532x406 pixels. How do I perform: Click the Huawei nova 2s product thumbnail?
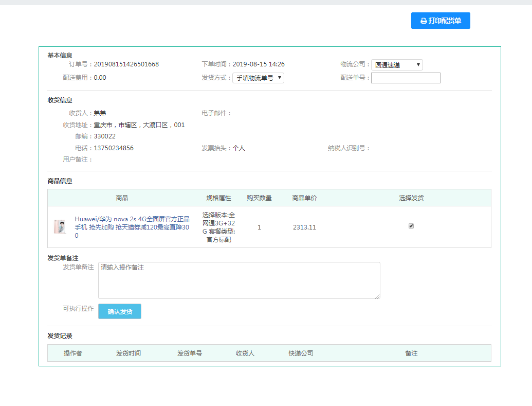pyautogui.click(x=60, y=227)
